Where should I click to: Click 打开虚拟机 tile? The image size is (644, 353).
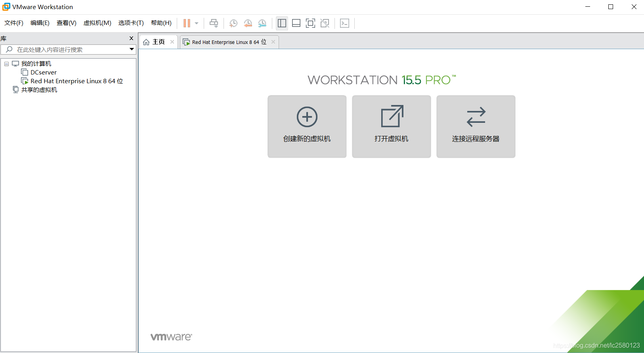tap(392, 126)
